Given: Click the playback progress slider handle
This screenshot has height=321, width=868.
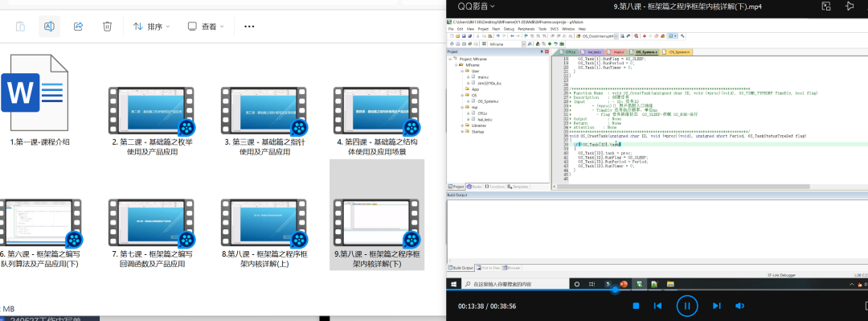Looking at the screenshot, I should [615, 290].
